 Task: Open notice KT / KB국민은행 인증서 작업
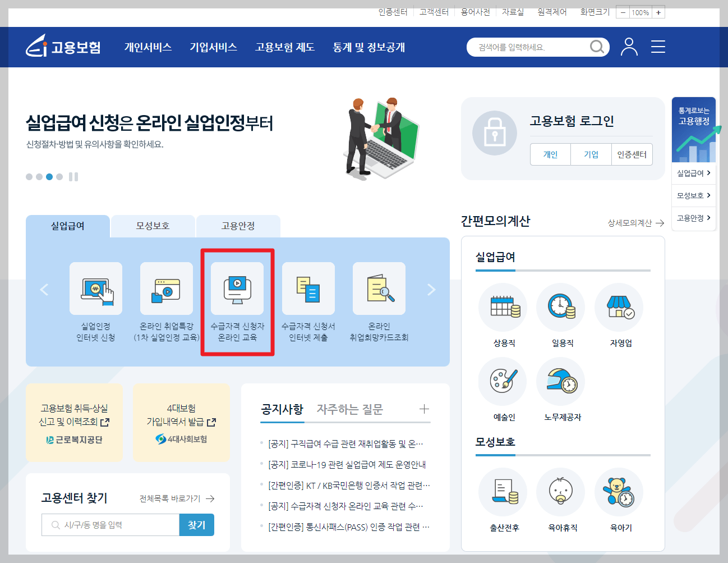(349, 485)
